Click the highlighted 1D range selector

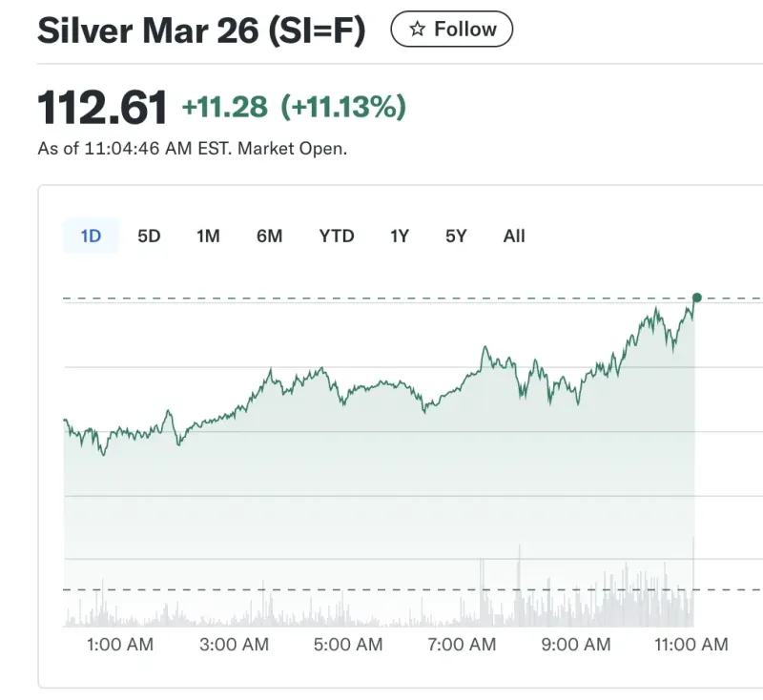(x=91, y=236)
